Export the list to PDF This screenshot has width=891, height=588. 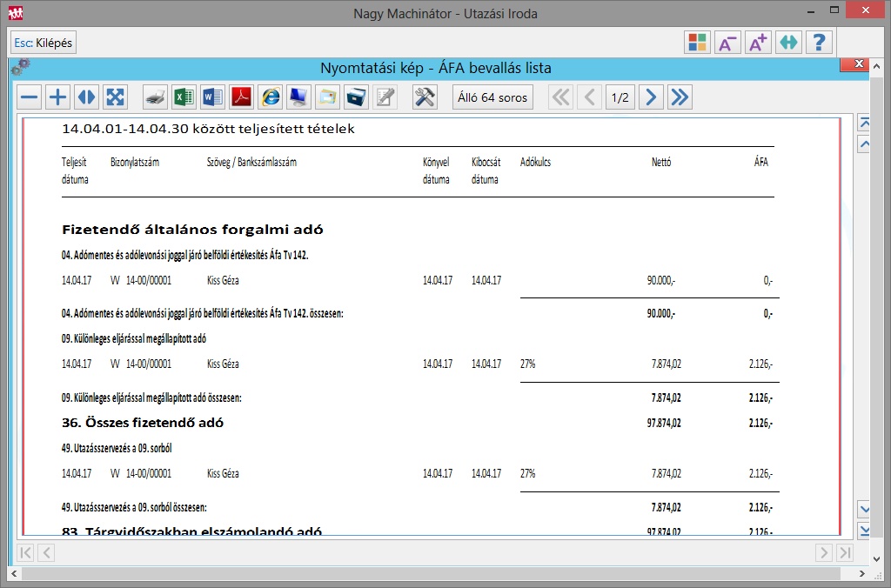point(242,97)
